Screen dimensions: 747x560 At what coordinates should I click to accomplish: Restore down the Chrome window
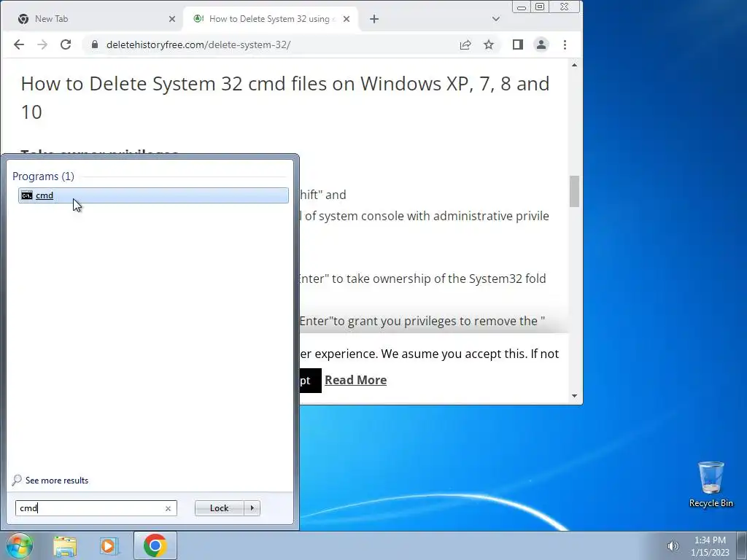(540, 7)
